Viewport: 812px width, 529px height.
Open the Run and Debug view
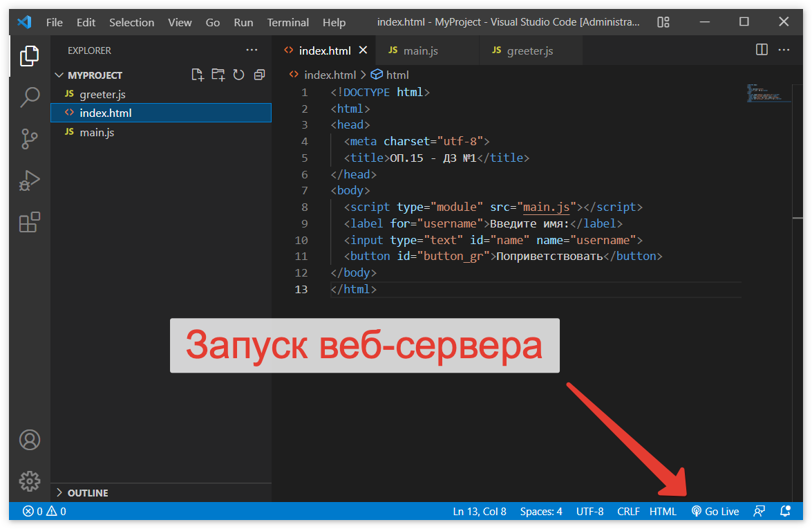tap(29, 181)
